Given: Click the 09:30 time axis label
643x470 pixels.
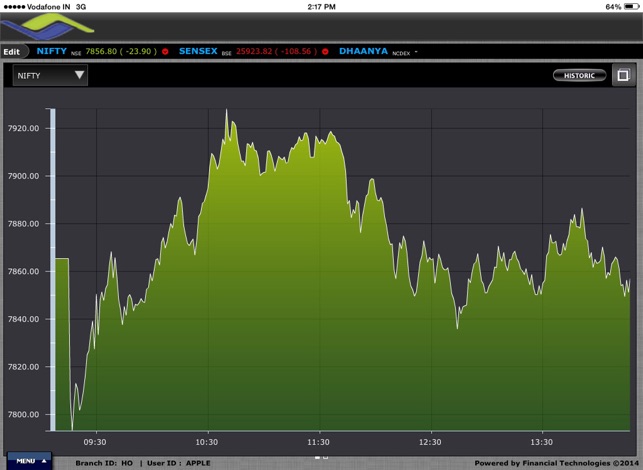Looking at the screenshot, I should tap(95, 442).
